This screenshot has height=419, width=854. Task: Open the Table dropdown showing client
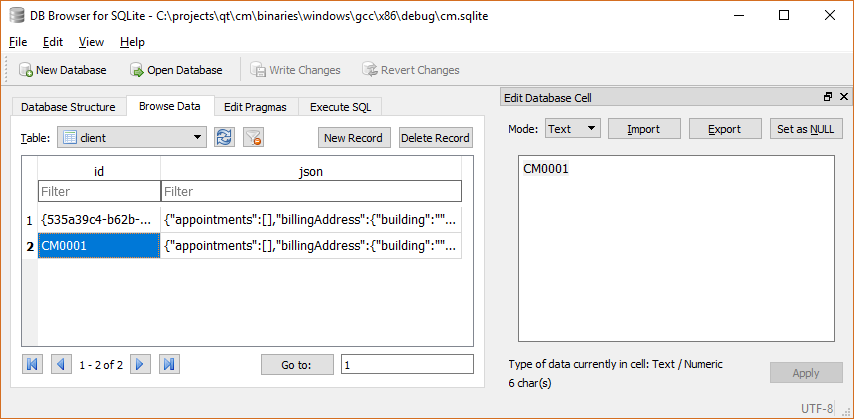click(x=132, y=138)
